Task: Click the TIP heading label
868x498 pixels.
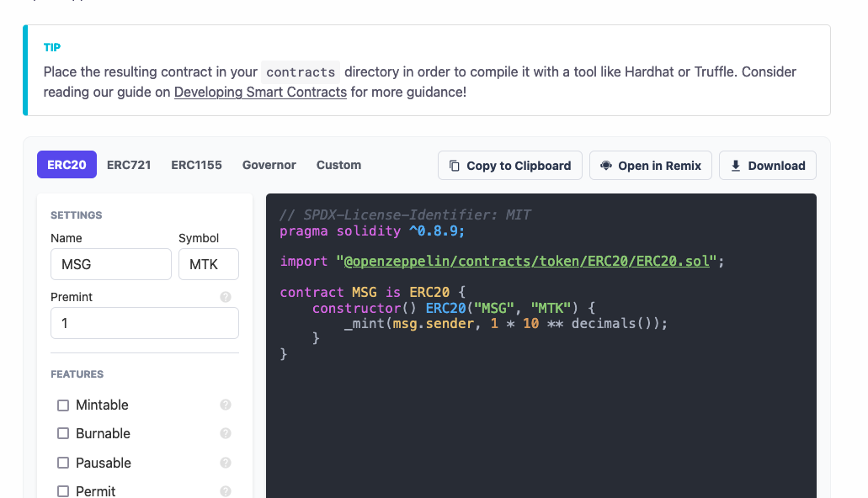Action: (52, 48)
